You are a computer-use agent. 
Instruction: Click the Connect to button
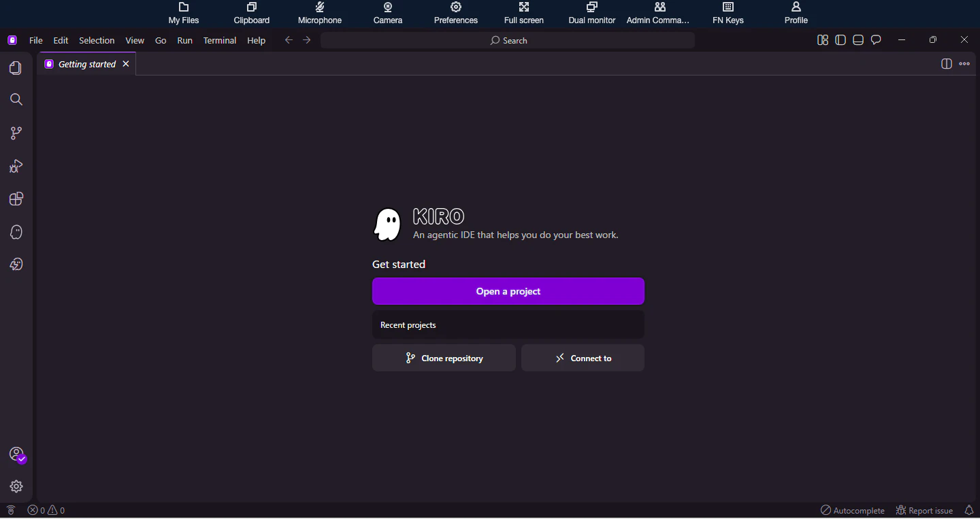(x=583, y=358)
